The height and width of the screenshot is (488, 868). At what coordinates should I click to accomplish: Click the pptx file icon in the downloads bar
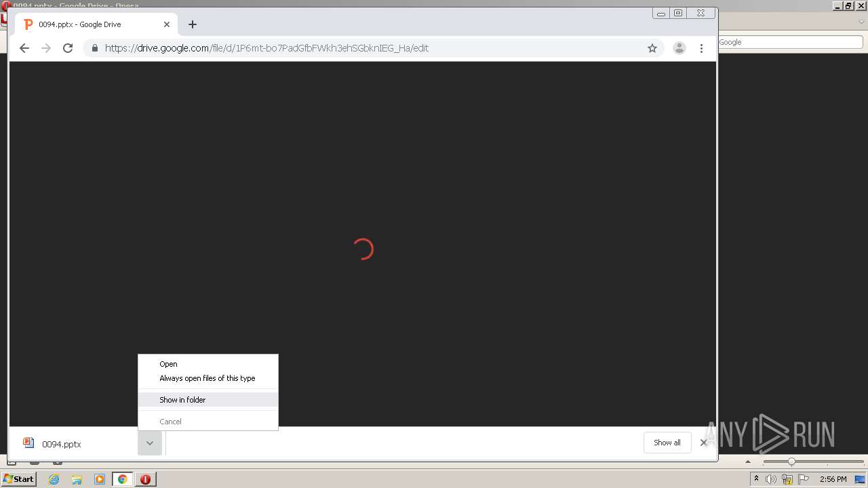(x=28, y=443)
